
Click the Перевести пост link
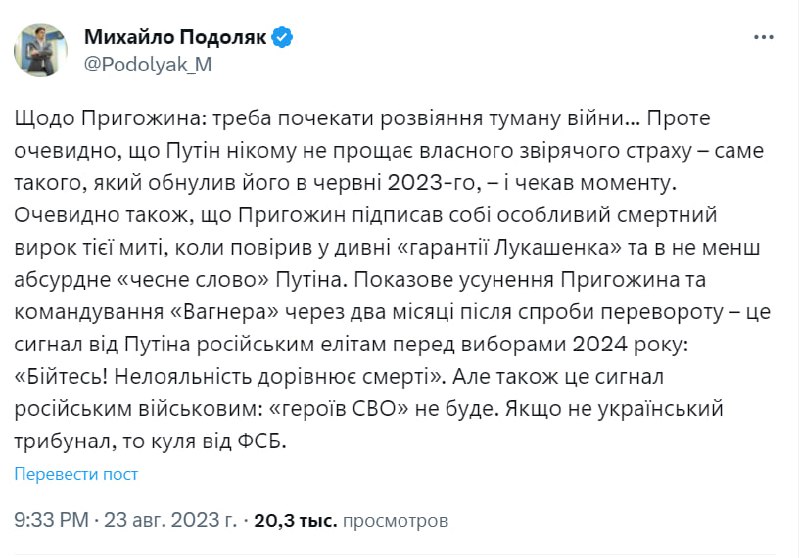[77, 474]
